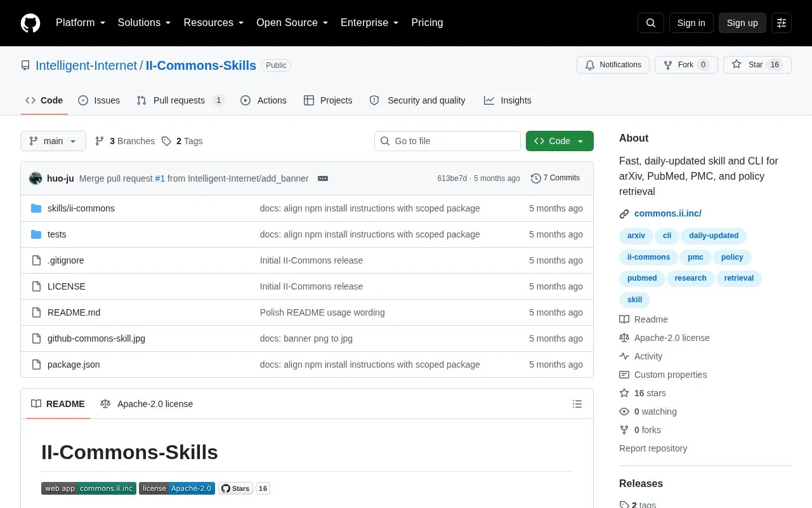Switch to the Issues tab
The height and width of the screenshot is (508, 812).
[x=99, y=100]
